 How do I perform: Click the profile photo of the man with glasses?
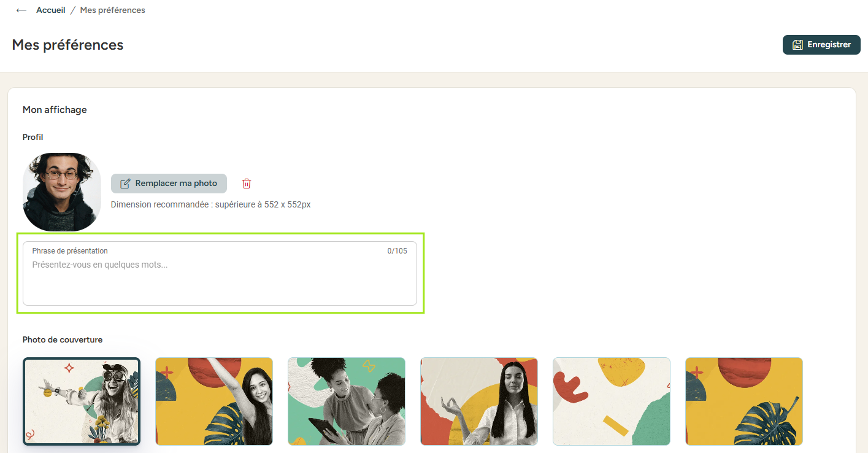[x=62, y=192]
